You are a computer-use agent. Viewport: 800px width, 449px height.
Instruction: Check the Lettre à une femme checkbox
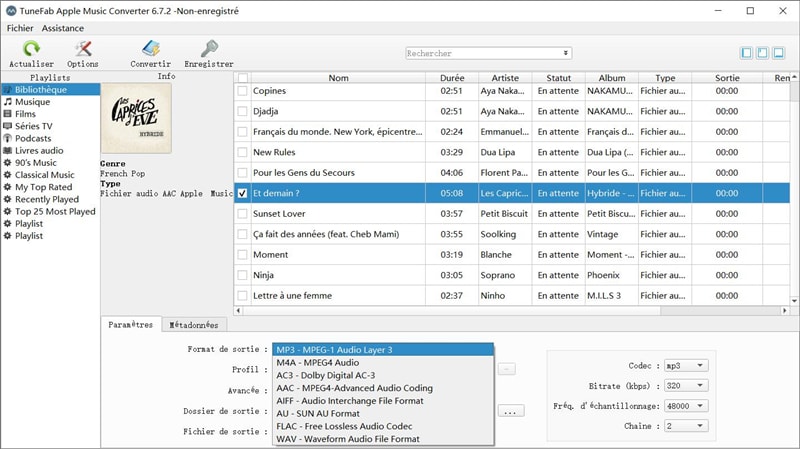[x=242, y=295]
